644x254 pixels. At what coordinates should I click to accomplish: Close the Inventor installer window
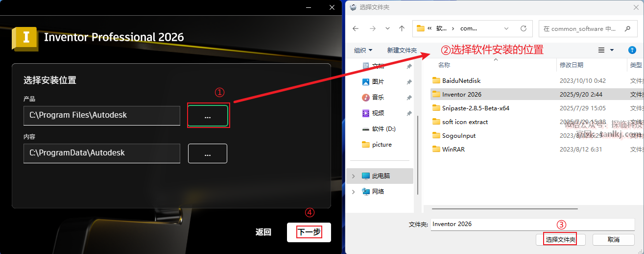click(332, 7)
